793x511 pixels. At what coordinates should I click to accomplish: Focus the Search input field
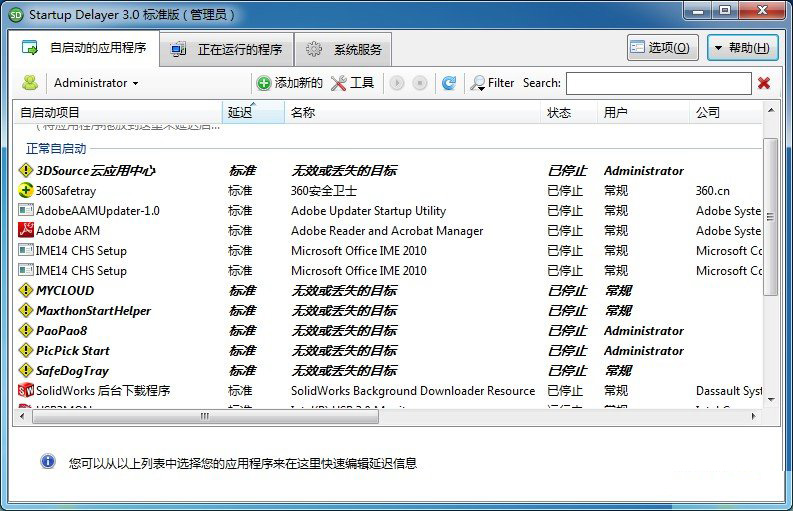click(x=658, y=83)
